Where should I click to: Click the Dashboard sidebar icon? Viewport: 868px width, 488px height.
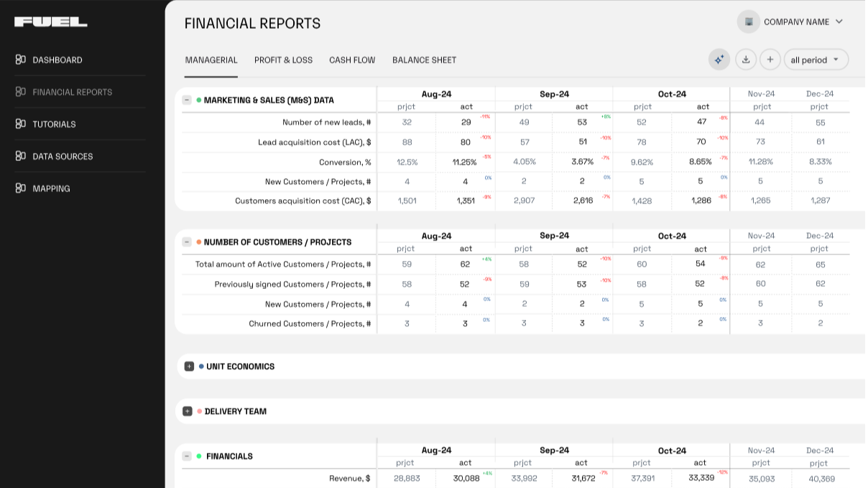click(21, 60)
